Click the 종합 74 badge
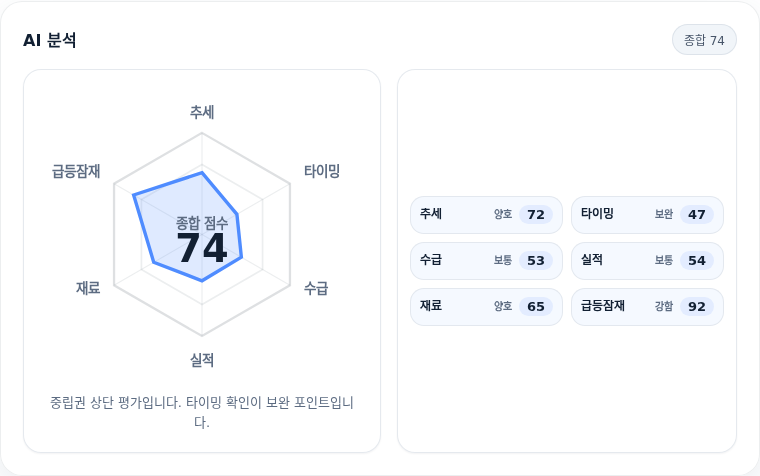 (704, 40)
